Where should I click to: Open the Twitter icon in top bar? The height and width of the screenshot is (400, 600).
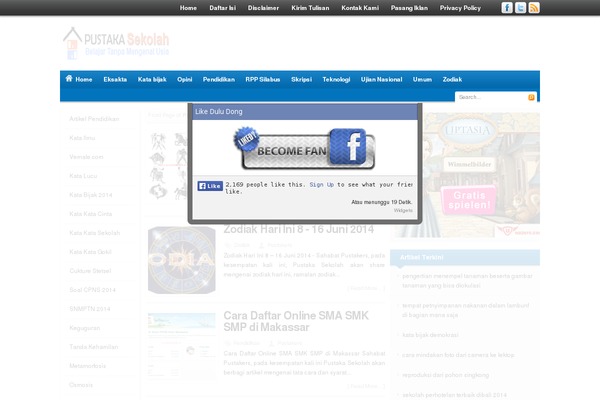pos(520,8)
